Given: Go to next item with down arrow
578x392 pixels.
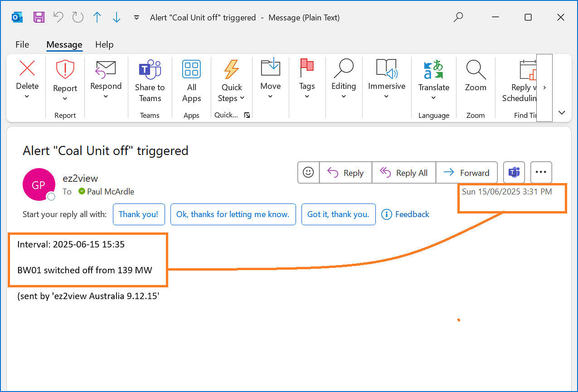Looking at the screenshot, I should pos(117,17).
